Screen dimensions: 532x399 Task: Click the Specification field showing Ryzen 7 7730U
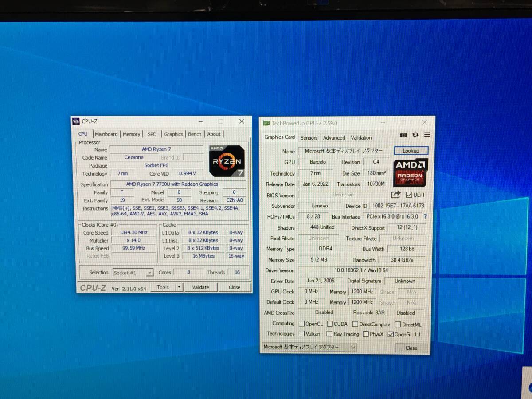tap(178, 184)
